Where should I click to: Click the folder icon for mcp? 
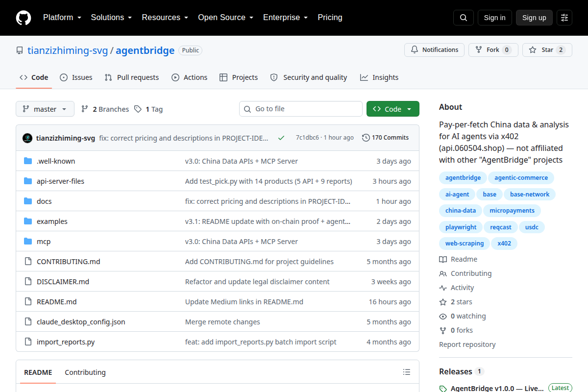coord(28,242)
